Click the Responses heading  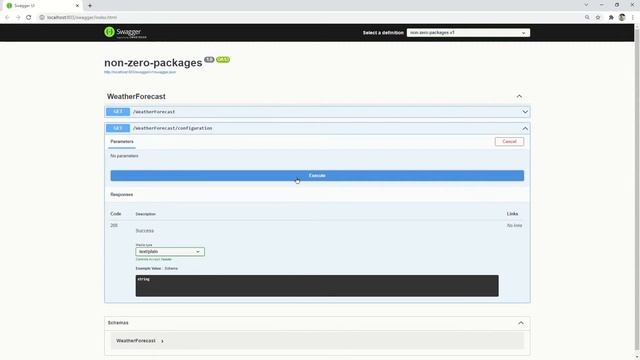click(122, 195)
